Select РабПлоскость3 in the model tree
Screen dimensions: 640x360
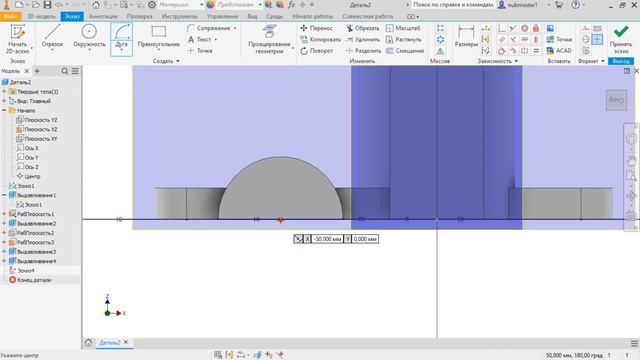click(x=32, y=242)
